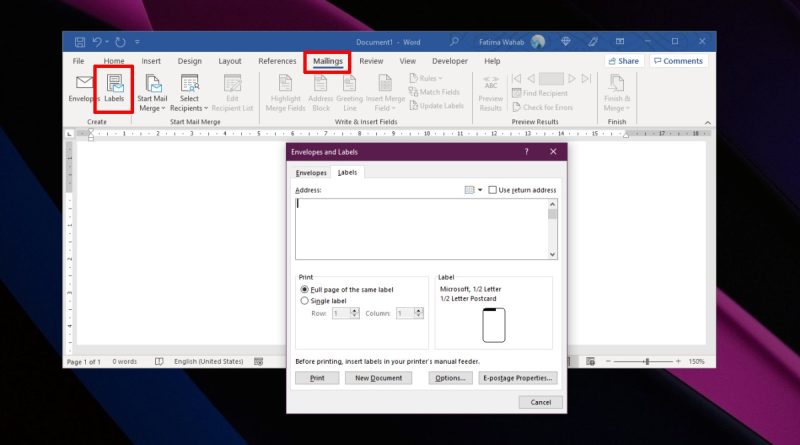
Task: Switch to the Insert ribbon tab
Action: pos(151,61)
